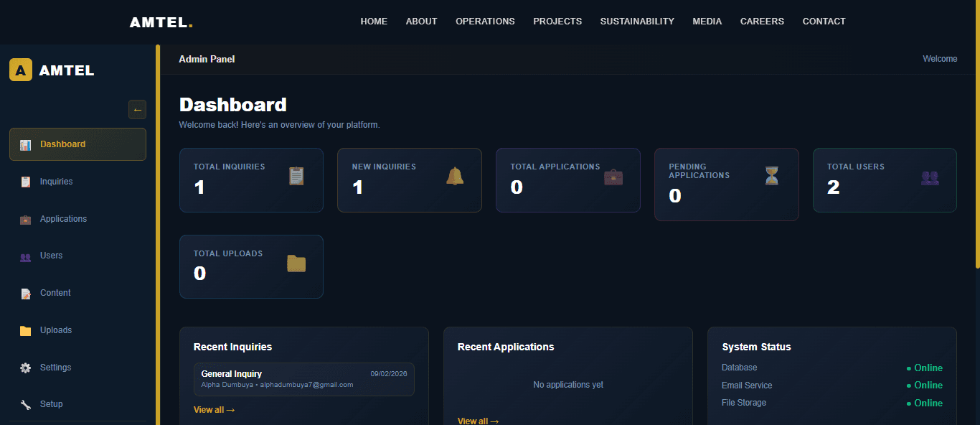Click the Content notepad icon in sidebar
The image size is (980, 425).
click(x=26, y=293)
